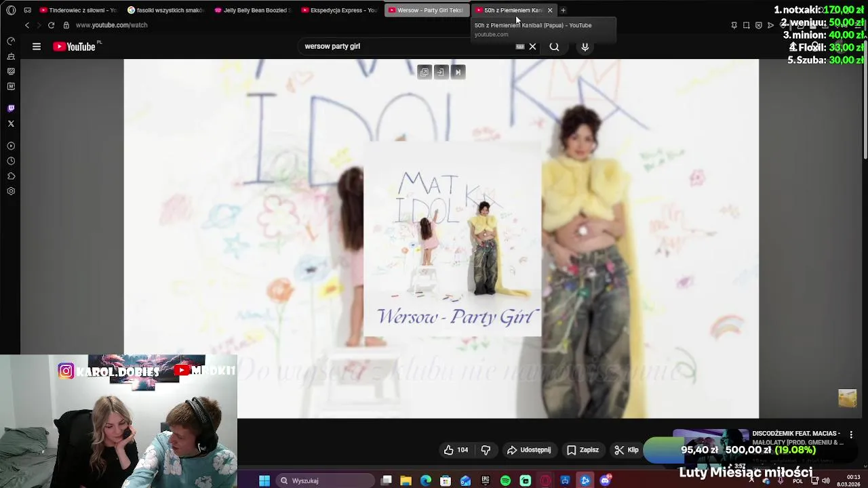The image size is (868, 488).
Task: Open the sidebar M messenger icon
Action: click(x=11, y=86)
